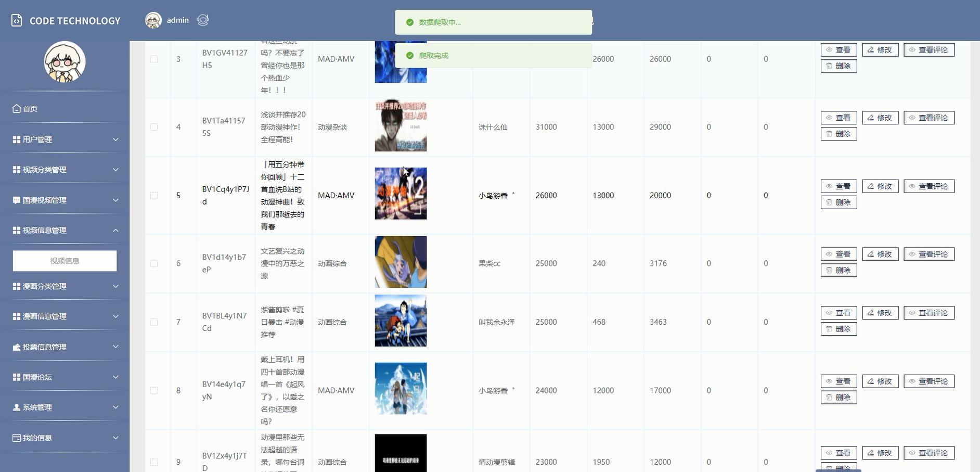The height and width of the screenshot is (472, 980).
Task: Click 查看 button for row 3
Action: point(839,50)
